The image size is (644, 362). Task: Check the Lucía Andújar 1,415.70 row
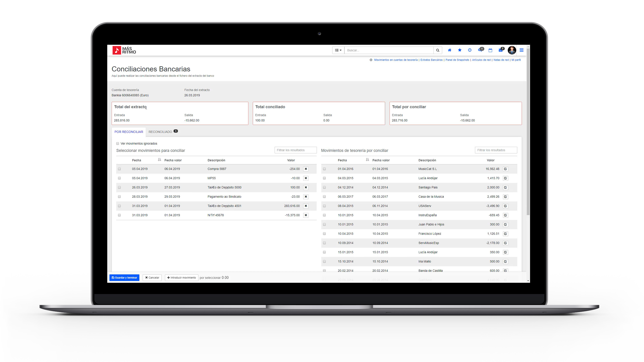324,178
